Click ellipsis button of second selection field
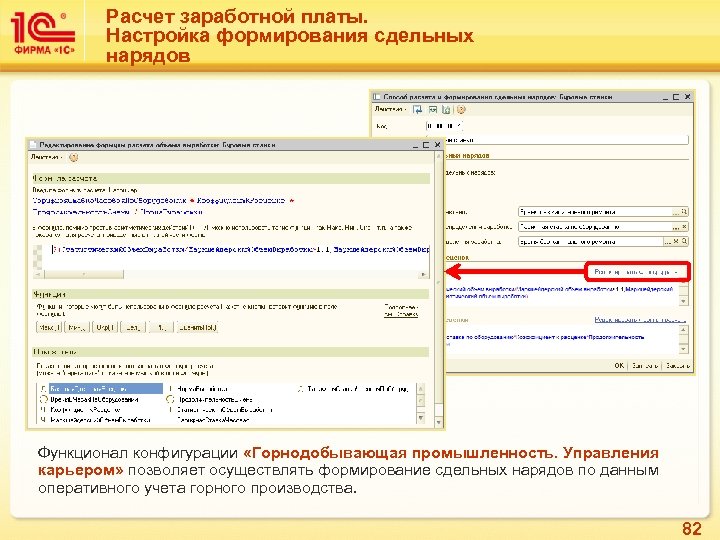The height and width of the screenshot is (540, 720). (x=676, y=226)
